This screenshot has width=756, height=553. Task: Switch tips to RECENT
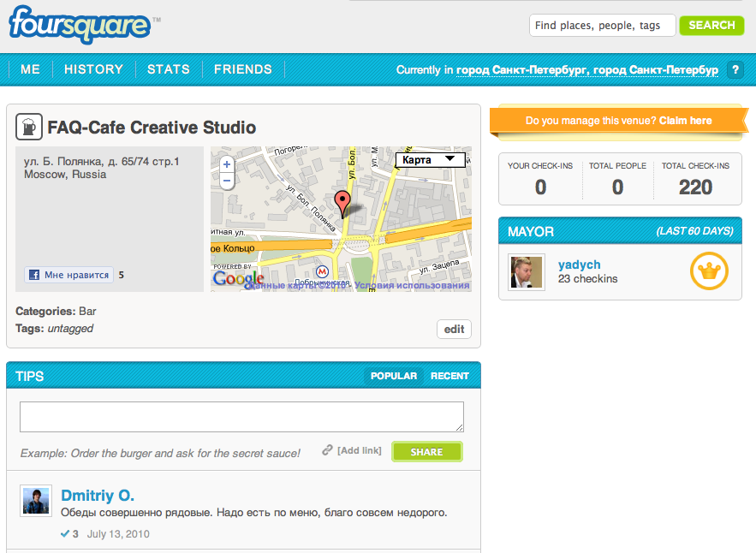449,376
